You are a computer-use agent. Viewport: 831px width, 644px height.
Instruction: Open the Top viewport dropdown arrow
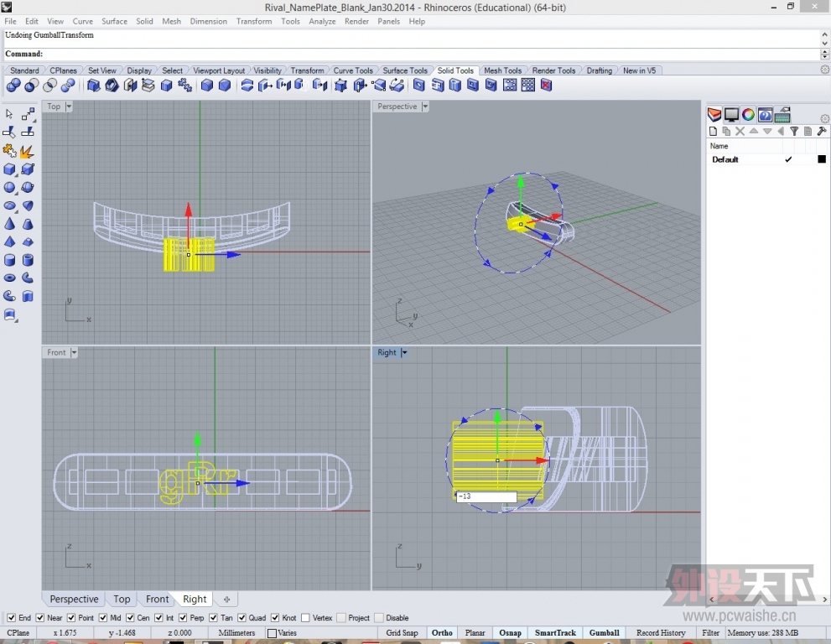[x=69, y=106]
